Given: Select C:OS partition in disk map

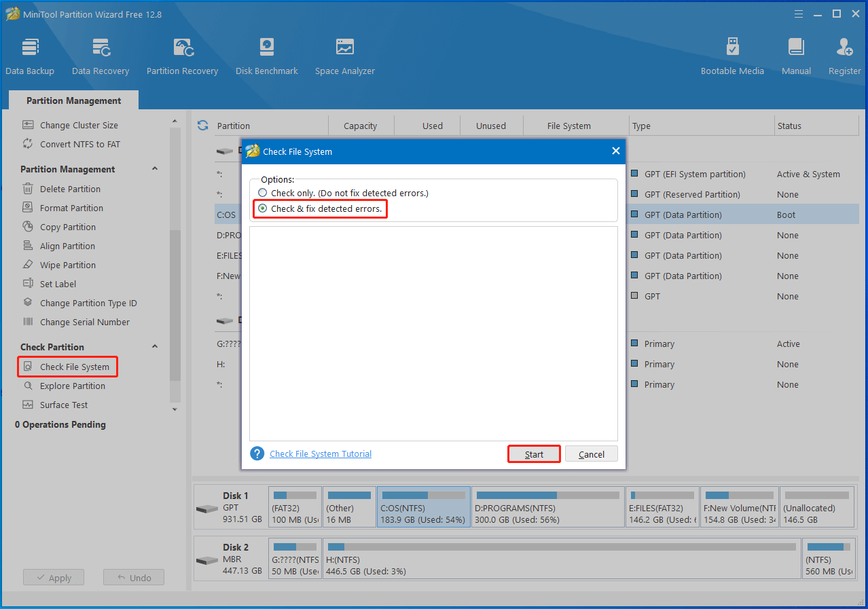Looking at the screenshot, I should pyautogui.click(x=424, y=506).
